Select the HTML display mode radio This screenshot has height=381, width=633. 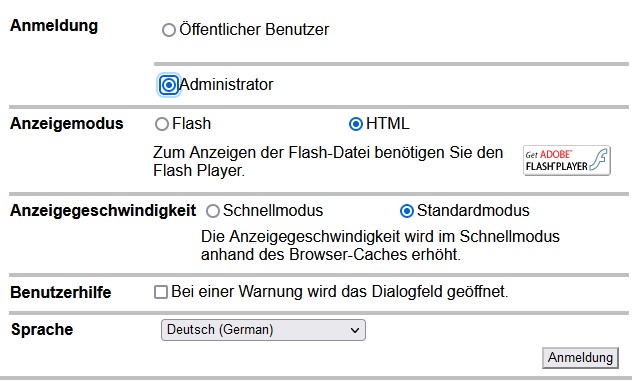pyautogui.click(x=356, y=124)
